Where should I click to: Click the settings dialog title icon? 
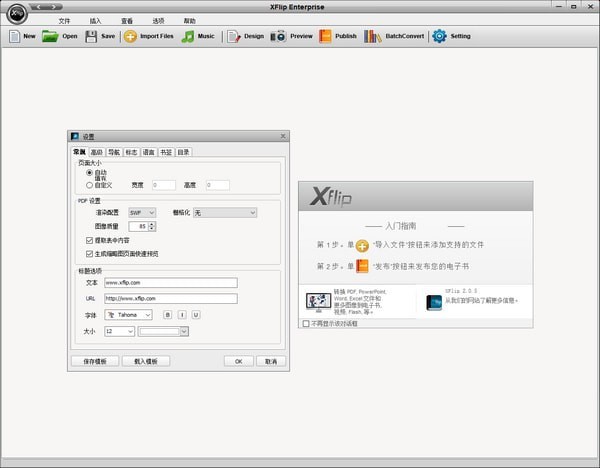tap(75, 136)
